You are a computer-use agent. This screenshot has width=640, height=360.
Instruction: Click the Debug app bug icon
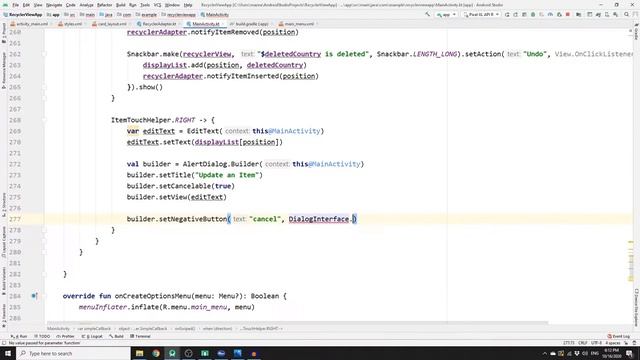point(533,15)
